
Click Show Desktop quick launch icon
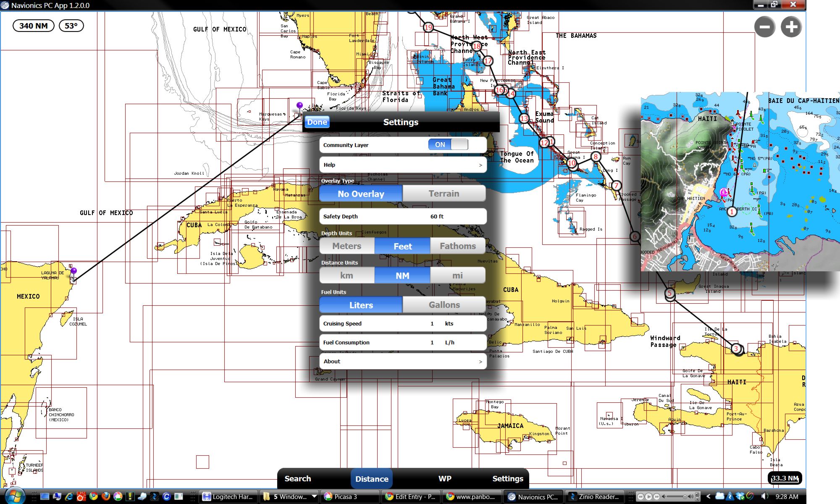[45, 496]
